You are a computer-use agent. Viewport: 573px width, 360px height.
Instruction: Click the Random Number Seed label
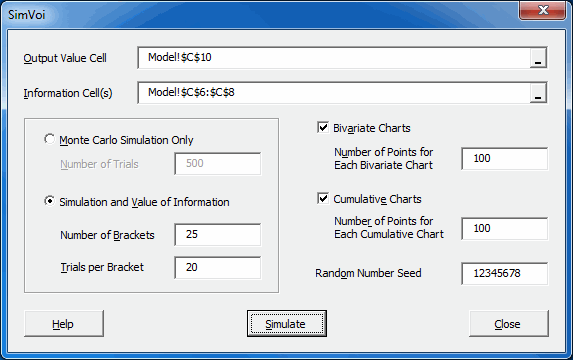[368, 273]
